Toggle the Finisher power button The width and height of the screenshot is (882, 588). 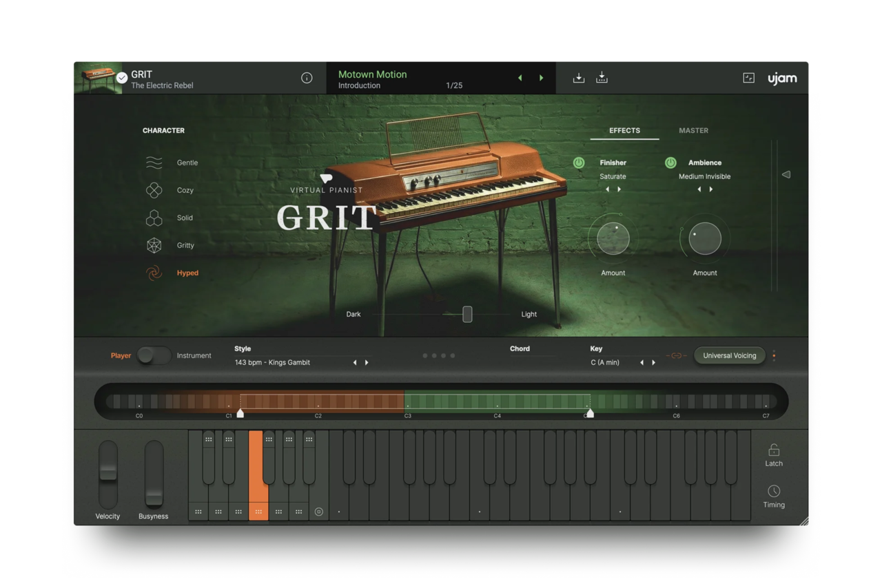[x=579, y=162]
